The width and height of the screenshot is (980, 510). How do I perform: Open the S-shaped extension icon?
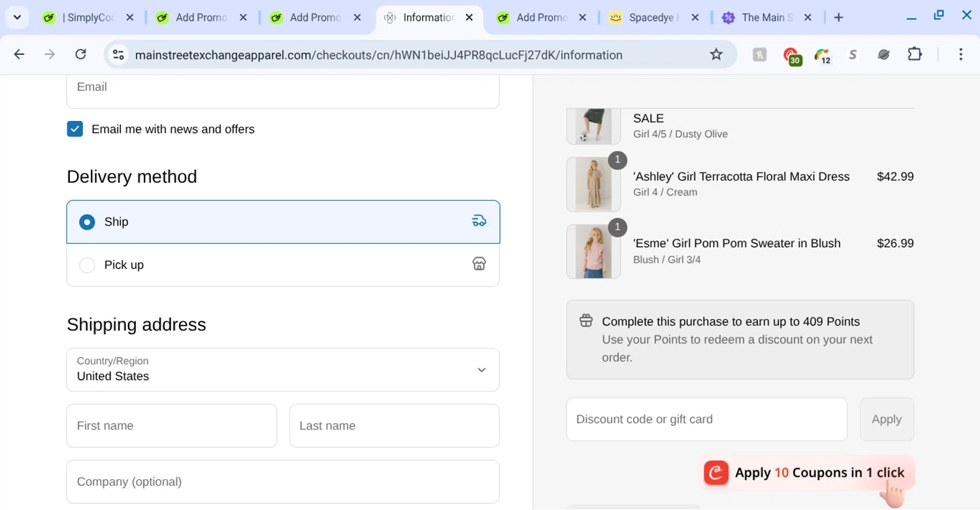853,55
